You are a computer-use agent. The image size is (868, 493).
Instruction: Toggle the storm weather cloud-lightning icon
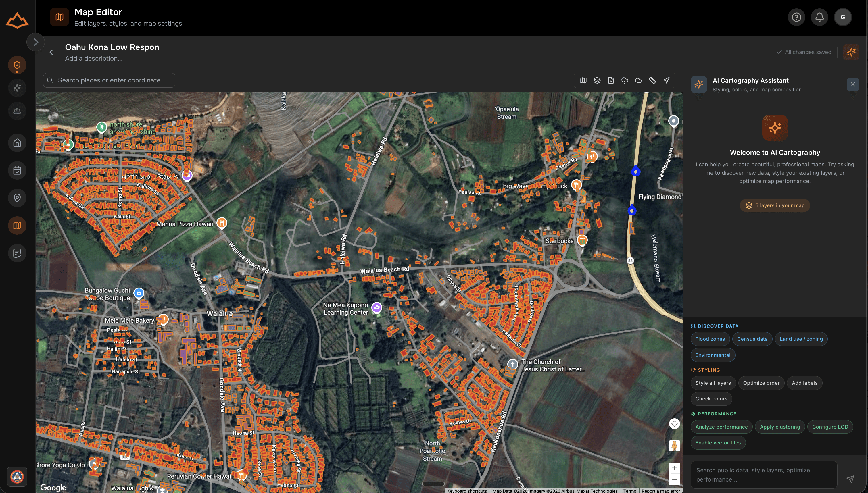tap(625, 80)
